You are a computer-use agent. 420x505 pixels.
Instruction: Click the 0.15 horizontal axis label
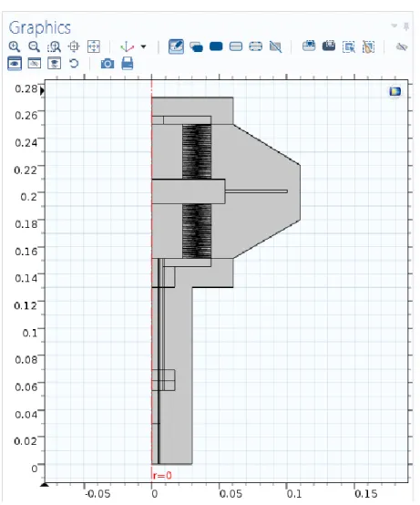(x=365, y=493)
